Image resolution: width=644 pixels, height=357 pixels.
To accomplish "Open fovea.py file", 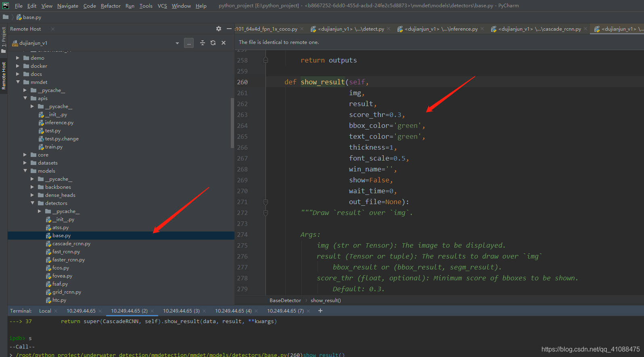I will (62, 276).
